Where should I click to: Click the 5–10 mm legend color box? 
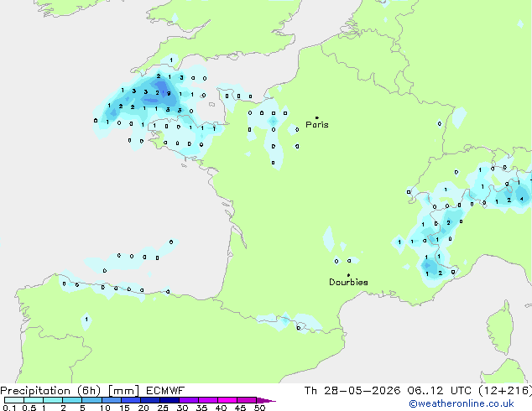pos(91,400)
